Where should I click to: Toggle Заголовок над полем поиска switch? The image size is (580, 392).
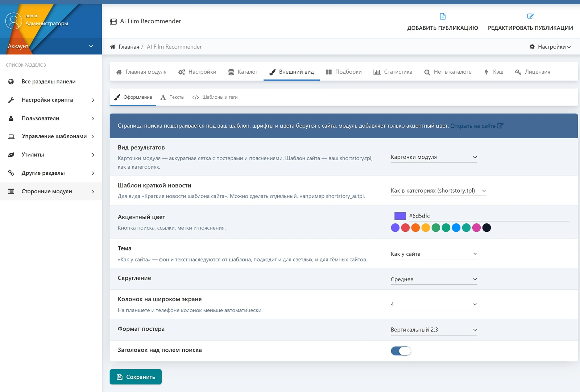point(401,351)
